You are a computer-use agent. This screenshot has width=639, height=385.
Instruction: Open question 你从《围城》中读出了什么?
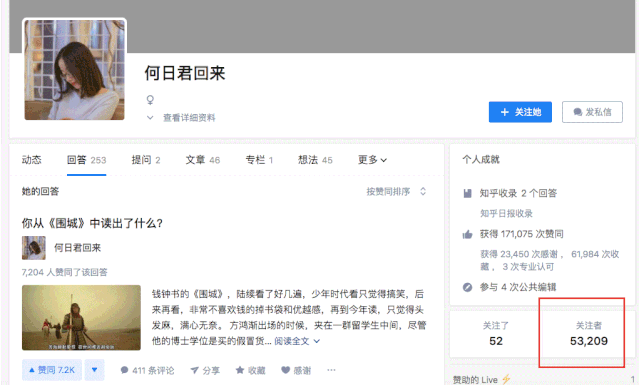(x=92, y=223)
